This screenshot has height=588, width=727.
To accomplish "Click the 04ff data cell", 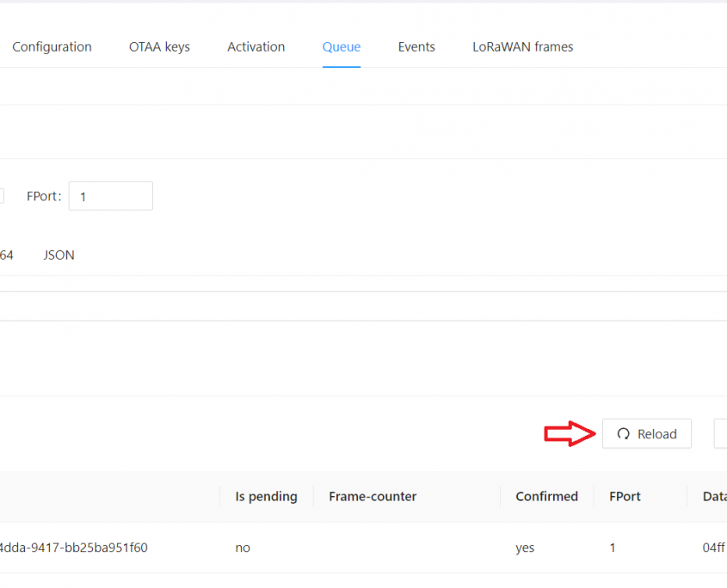I will [713, 548].
